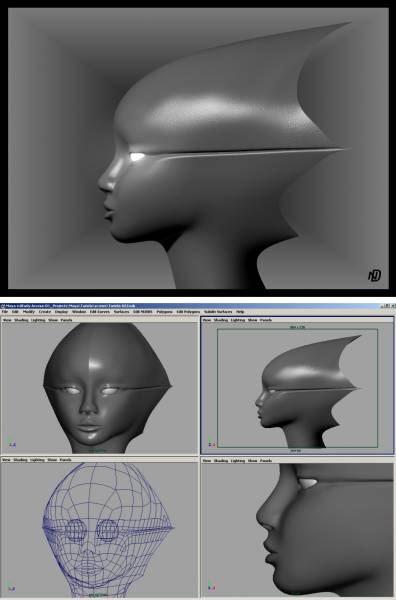Open Shading menu in front-view head panel
The width and height of the screenshot is (396, 600).
[x=21, y=320]
